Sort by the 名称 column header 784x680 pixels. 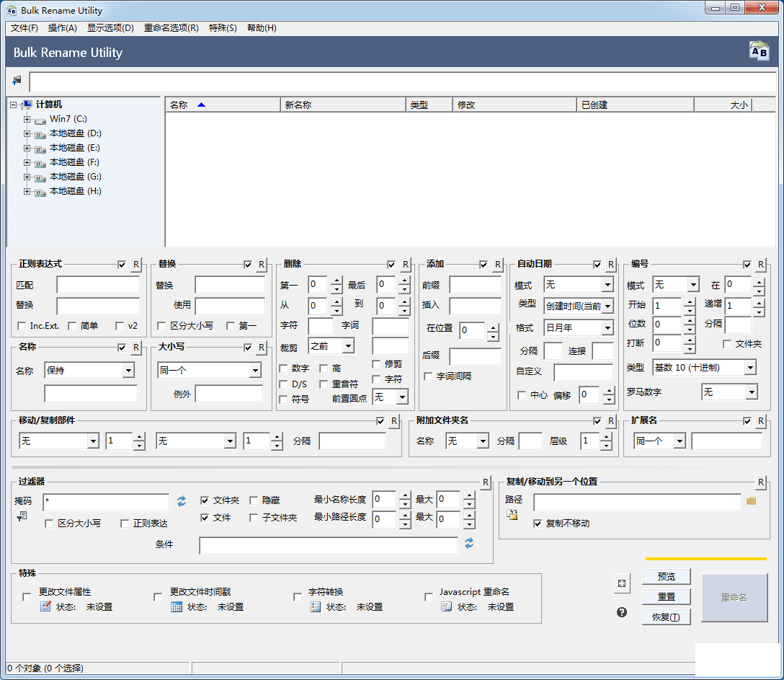coord(223,105)
